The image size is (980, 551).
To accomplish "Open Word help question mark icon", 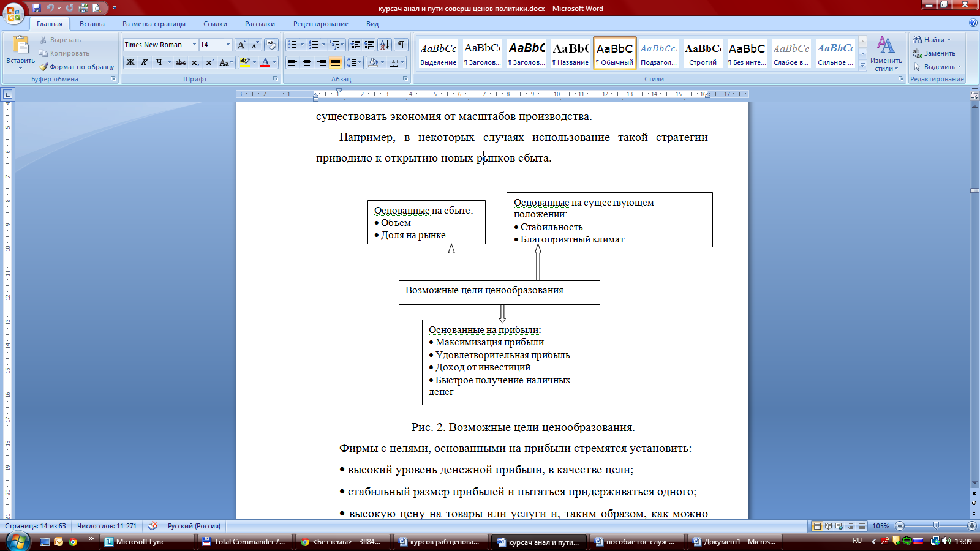I will [973, 23].
